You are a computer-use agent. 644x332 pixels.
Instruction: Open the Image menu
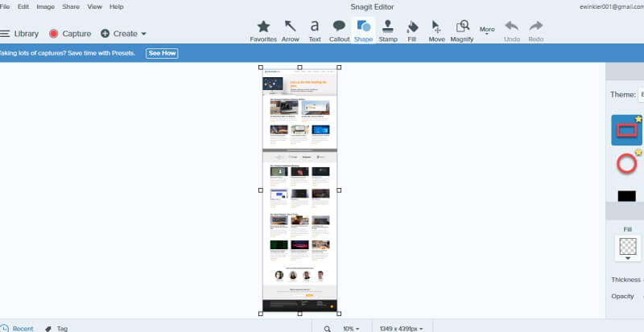pyautogui.click(x=46, y=6)
